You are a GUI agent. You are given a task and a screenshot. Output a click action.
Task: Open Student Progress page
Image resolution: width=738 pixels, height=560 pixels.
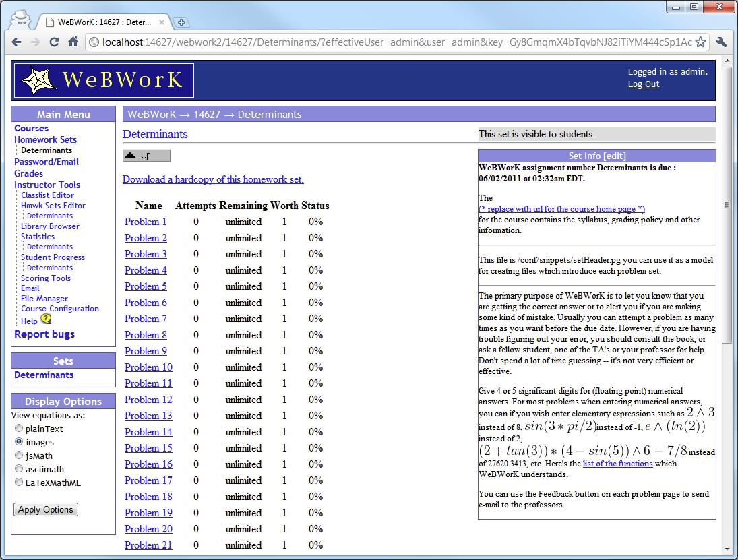click(53, 257)
